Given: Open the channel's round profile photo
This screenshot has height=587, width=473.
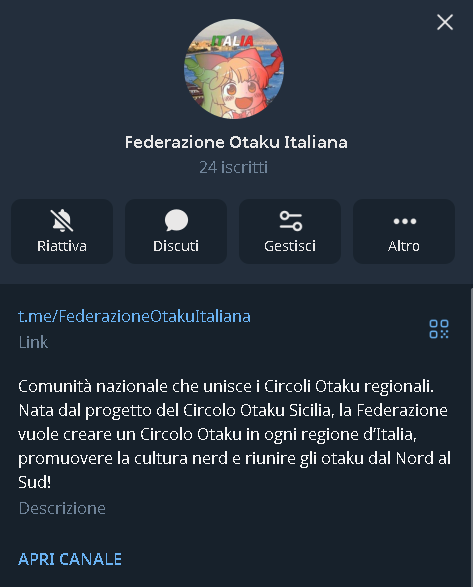Looking at the screenshot, I should tap(234, 69).
